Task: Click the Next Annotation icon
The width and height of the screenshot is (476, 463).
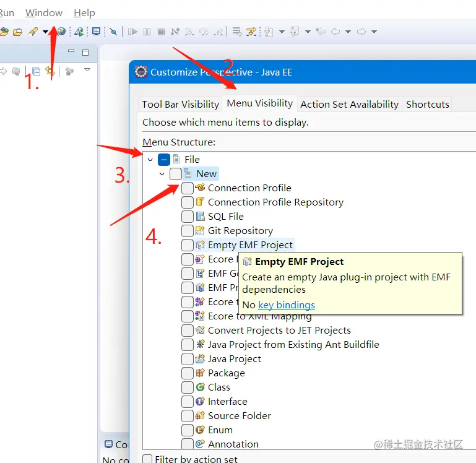Action: pyautogui.click(x=269, y=32)
